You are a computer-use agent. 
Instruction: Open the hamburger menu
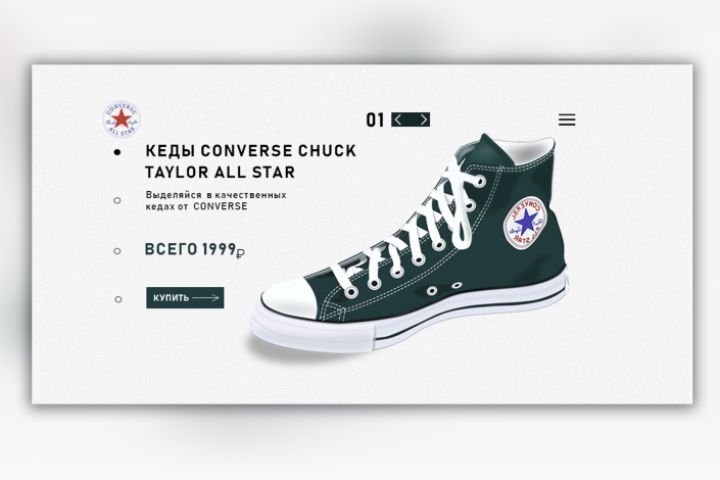(x=567, y=120)
